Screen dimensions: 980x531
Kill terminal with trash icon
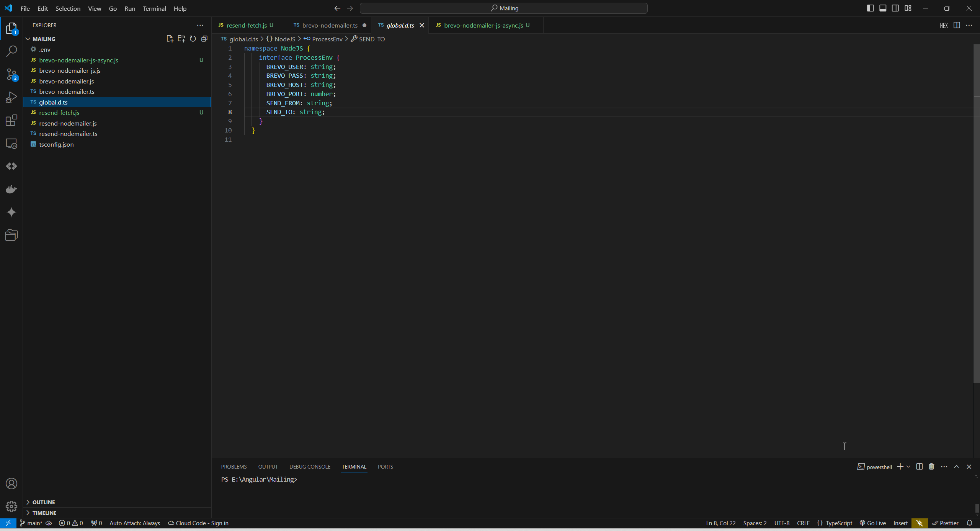point(931,466)
